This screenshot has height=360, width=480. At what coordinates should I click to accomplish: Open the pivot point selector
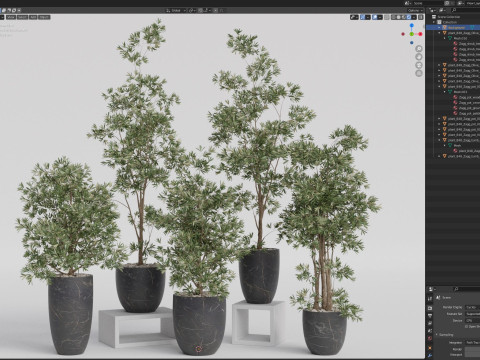click(x=192, y=11)
